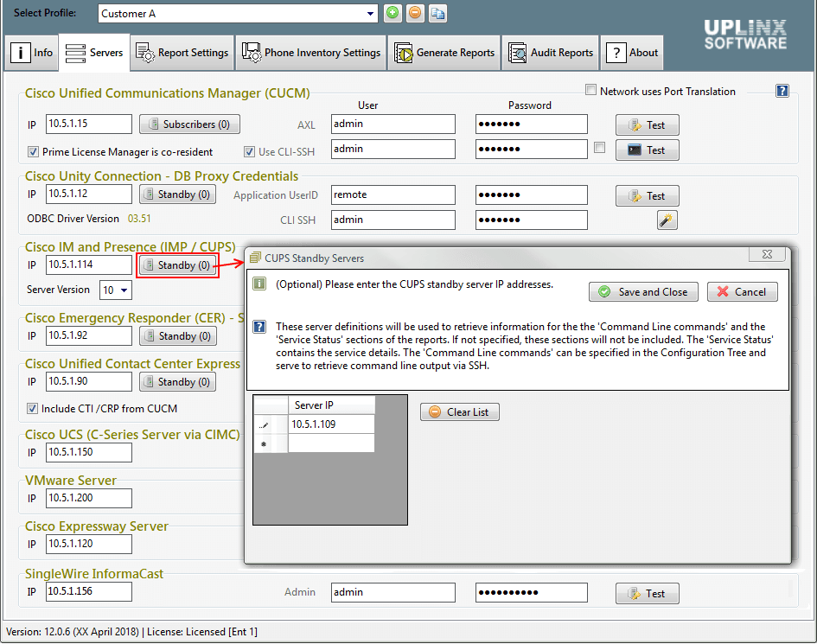Select the Servers tab
Screen dimensions: 817x644
[94, 53]
